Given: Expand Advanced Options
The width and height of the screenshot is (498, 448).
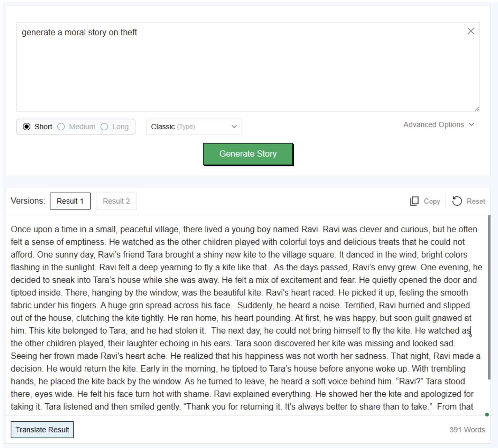Looking at the screenshot, I should coord(434,125).
